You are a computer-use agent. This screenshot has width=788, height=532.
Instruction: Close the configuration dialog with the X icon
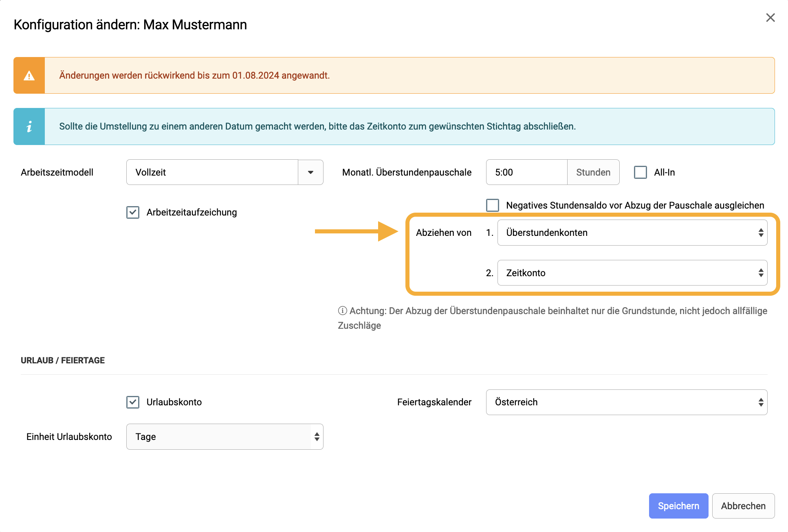pyautogui.click(x=770, y=18)
